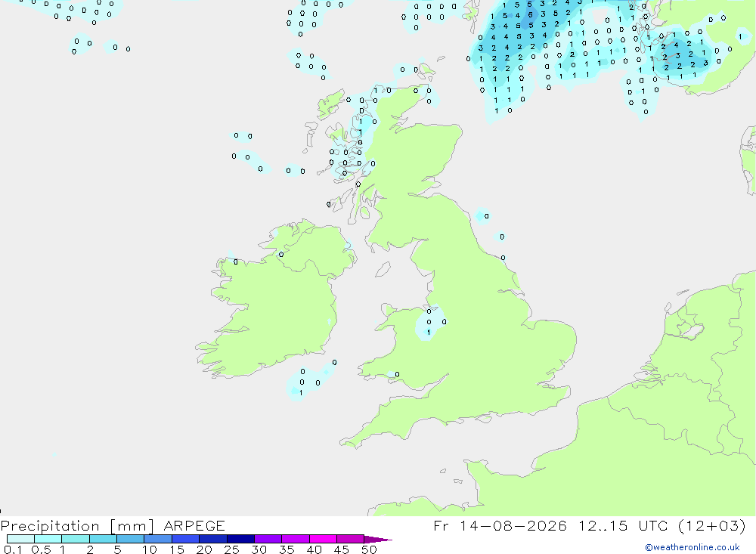
Task: Click the 25–30 mm dark navy swatch
Action: coord(240,539)
